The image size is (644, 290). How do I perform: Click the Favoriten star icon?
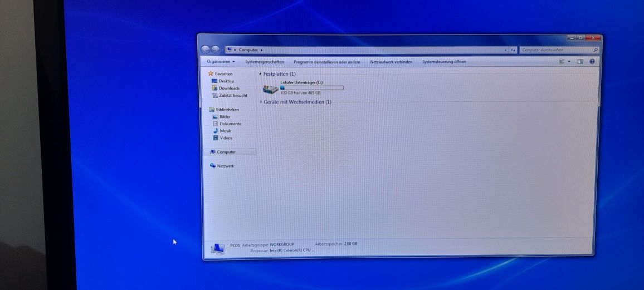211,73
